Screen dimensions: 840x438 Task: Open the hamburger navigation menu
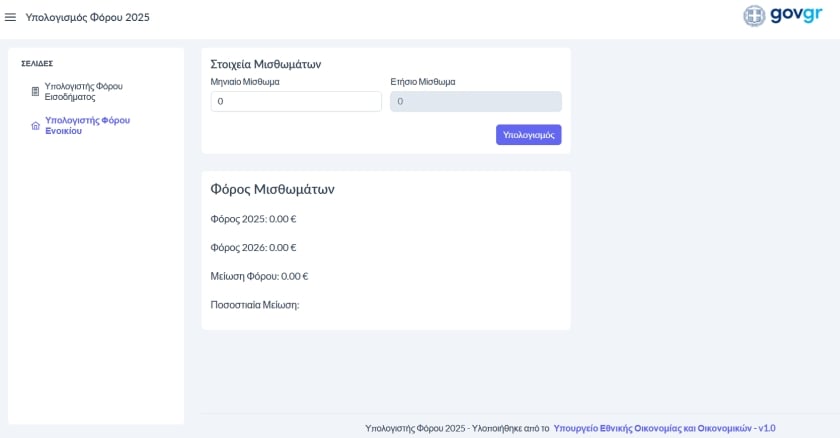point(11,17)
